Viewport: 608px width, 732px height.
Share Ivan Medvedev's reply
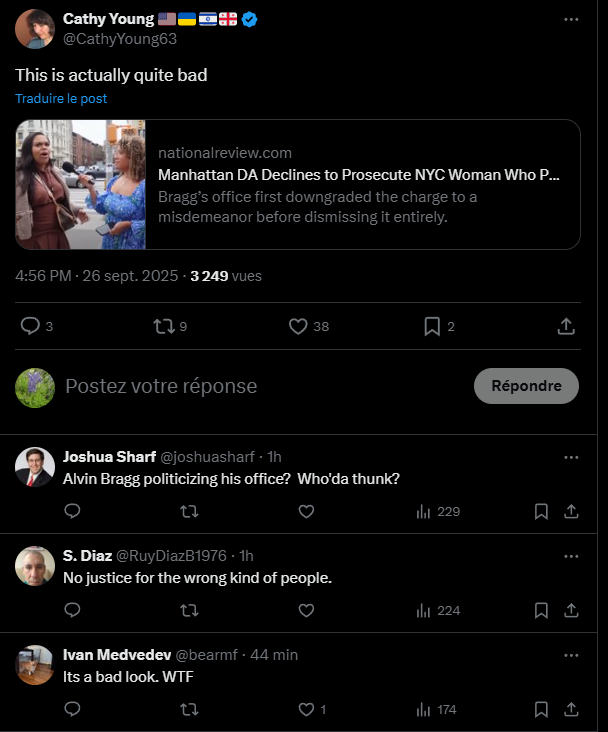(571, 709)
